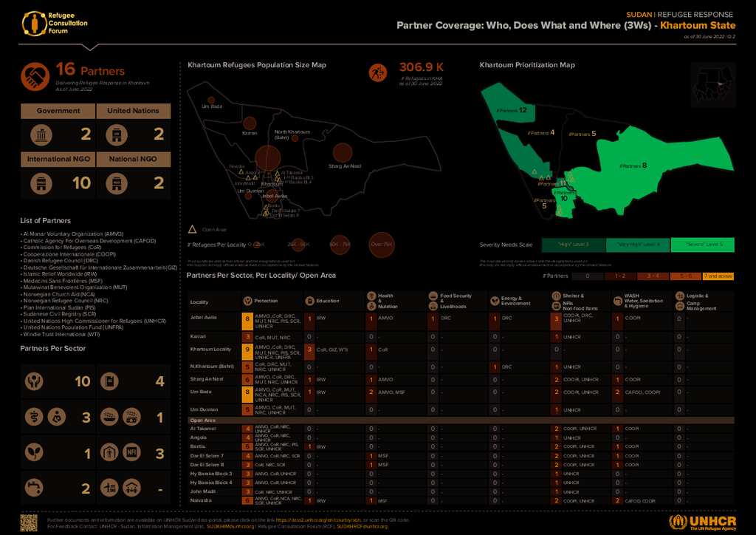Click the "Dar El Selam 7" row label in table
Image resolution: width=756 pixels, height=535 pixels.
click(207, 456)
